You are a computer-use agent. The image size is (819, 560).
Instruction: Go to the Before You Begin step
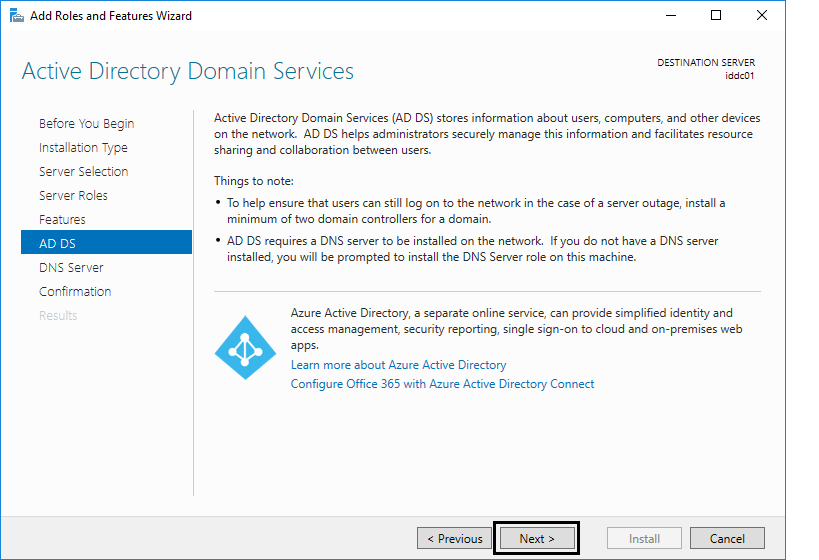click(87, 124)
